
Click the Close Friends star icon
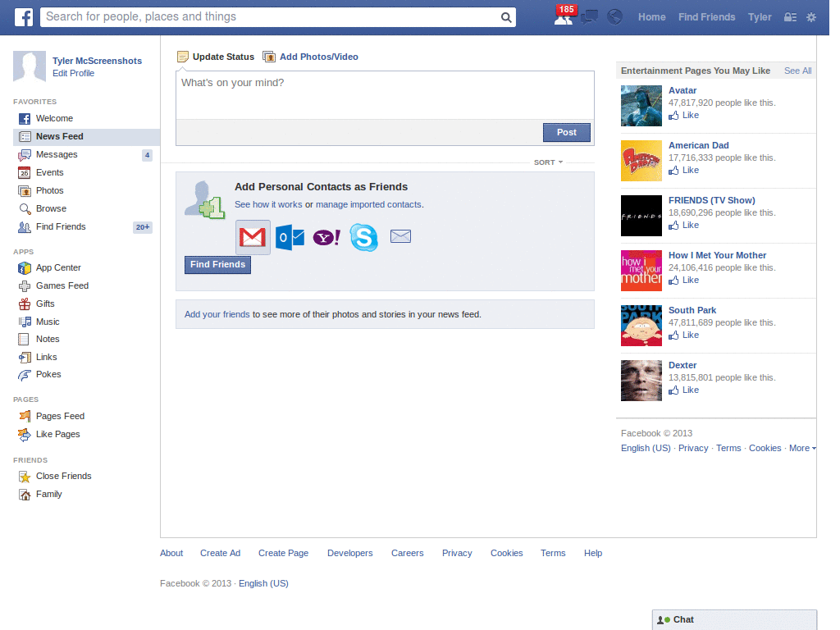(x=25, y=477)
